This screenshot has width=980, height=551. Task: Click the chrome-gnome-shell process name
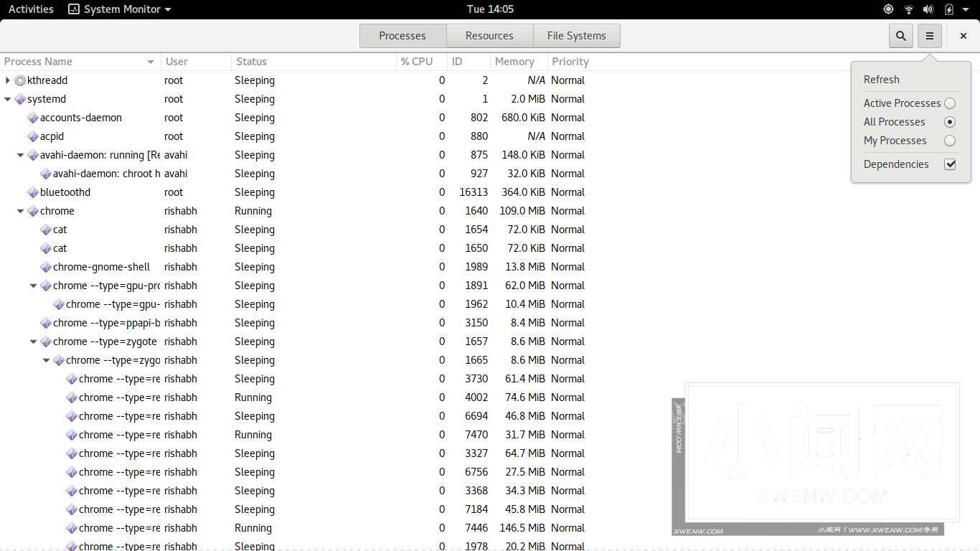102,267
